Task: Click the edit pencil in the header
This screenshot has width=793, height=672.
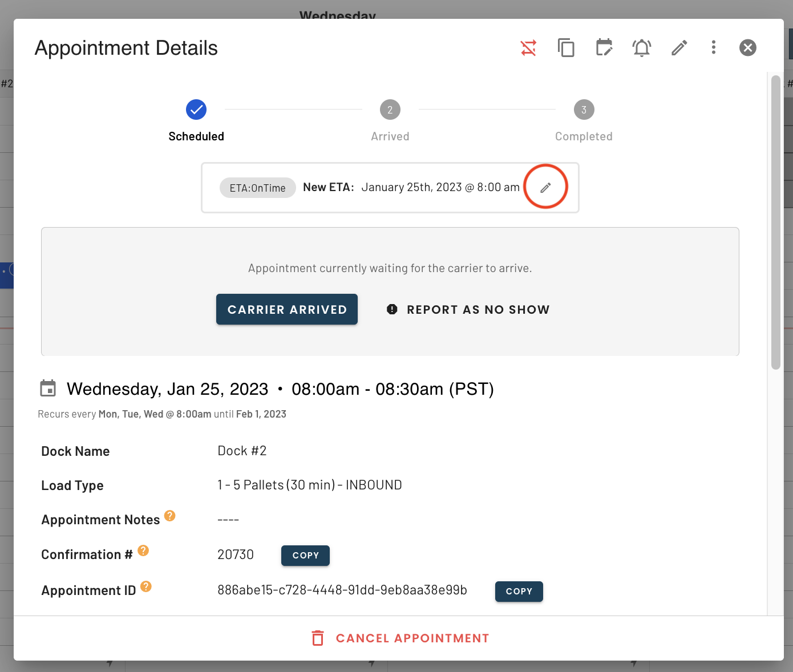Action: 679,47
